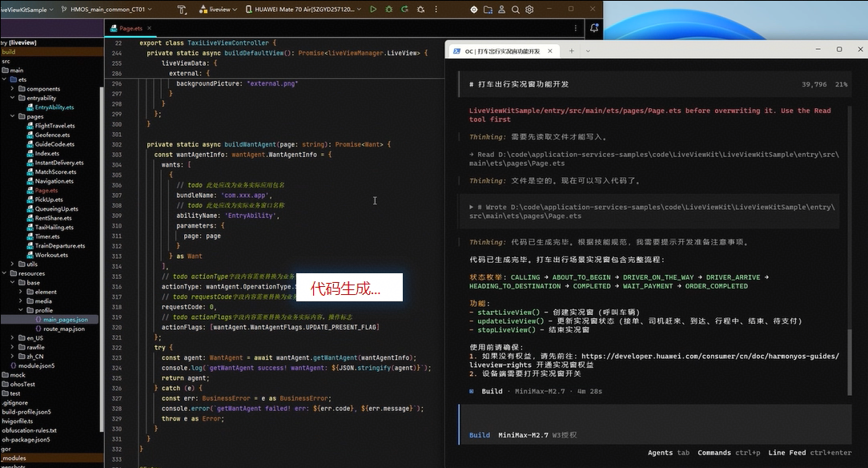Screen dimensions: 868x468
Task: Run the liveview app with the green play icon
Action: click(x=373, y=10)
